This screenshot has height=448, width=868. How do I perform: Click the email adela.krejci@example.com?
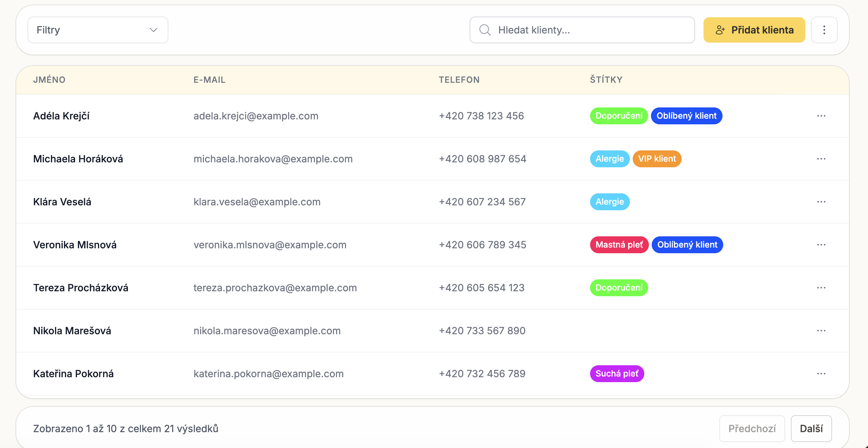click(256, 116)
